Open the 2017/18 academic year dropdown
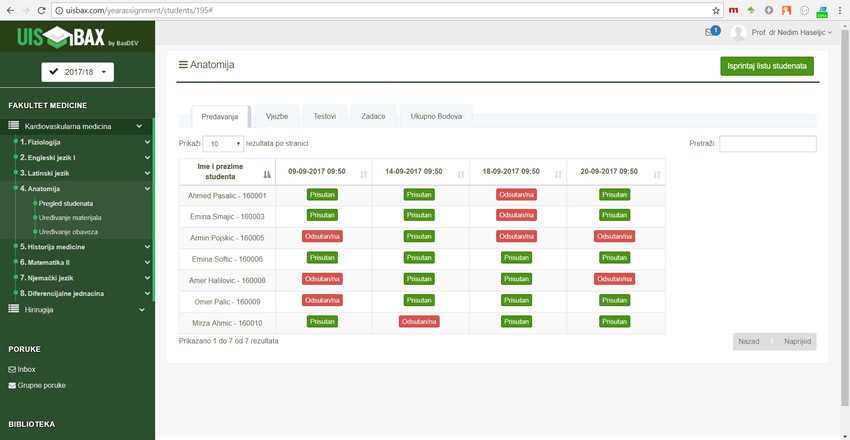This screenshot has height=440, width=850. pyautogui.click(x=78, y=72)
